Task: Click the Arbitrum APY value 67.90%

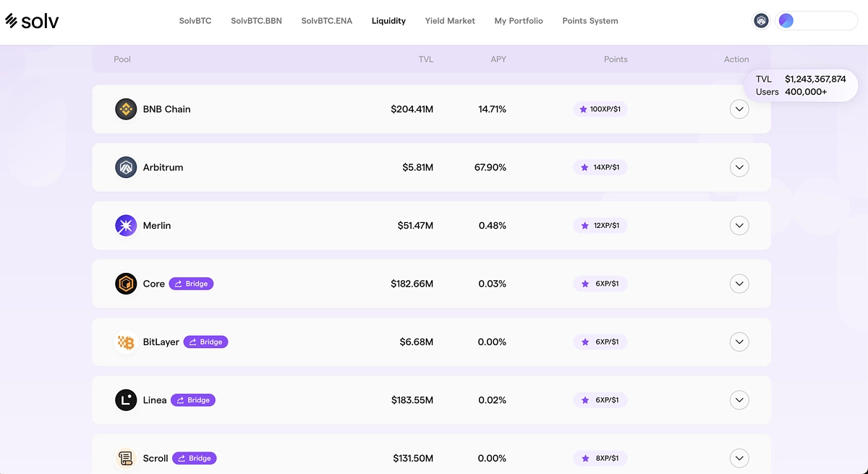Action: pyautogui.click(x=490, y=167)
